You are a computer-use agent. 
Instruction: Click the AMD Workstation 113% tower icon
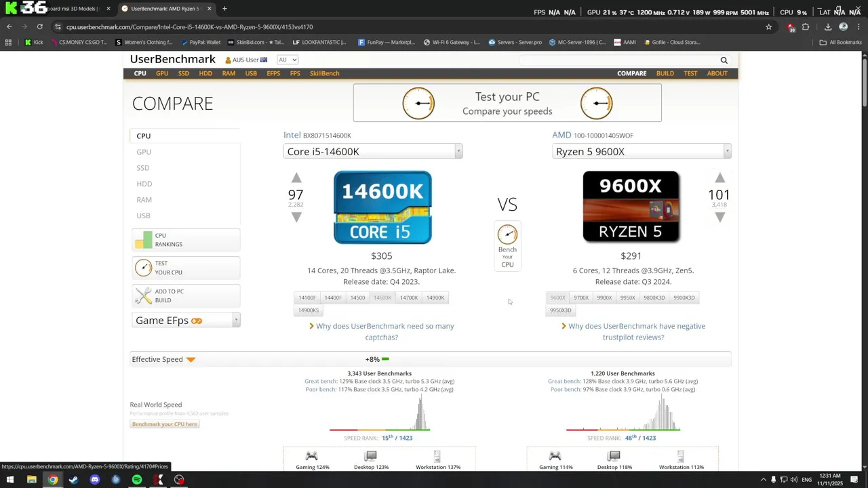click(681, 456)
